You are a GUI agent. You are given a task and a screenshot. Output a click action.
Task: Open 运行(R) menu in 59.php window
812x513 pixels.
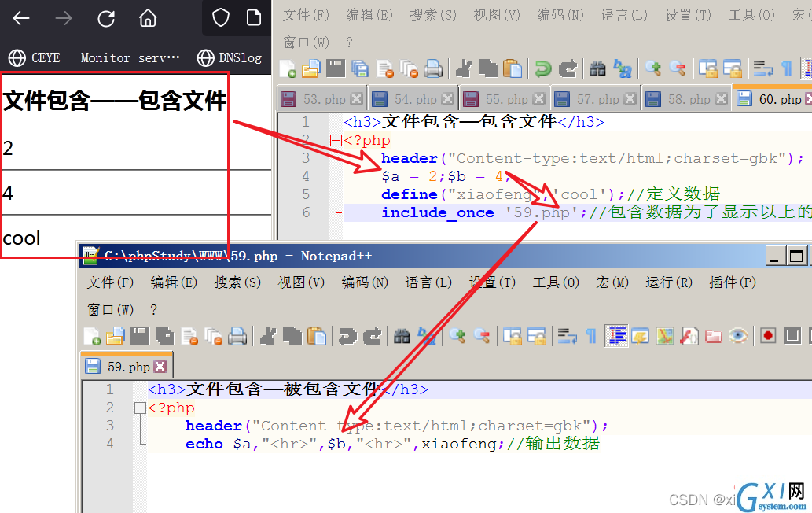[x=669, y=282]
